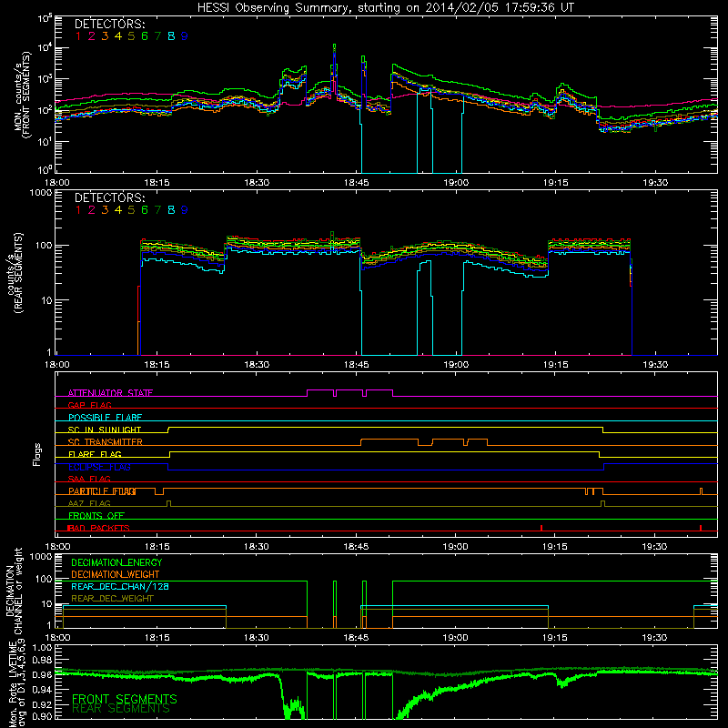The height and width of the screenshot is (728, 728).
Task: Select red detector 1 in the front segments legend
Action: tap(78, 36)
